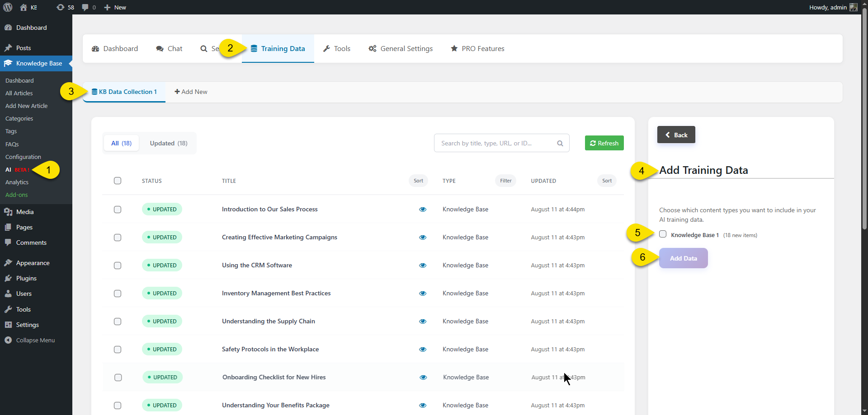This screenshot has width=868, height=415.
Task: Open the Type column Filter dropdown
Action: [x=505, y=181]
